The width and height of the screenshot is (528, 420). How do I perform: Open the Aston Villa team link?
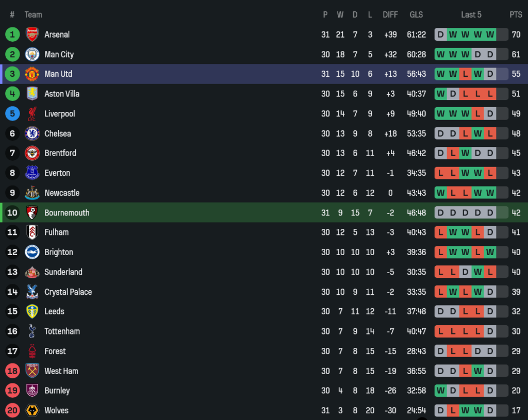point(62,94)
